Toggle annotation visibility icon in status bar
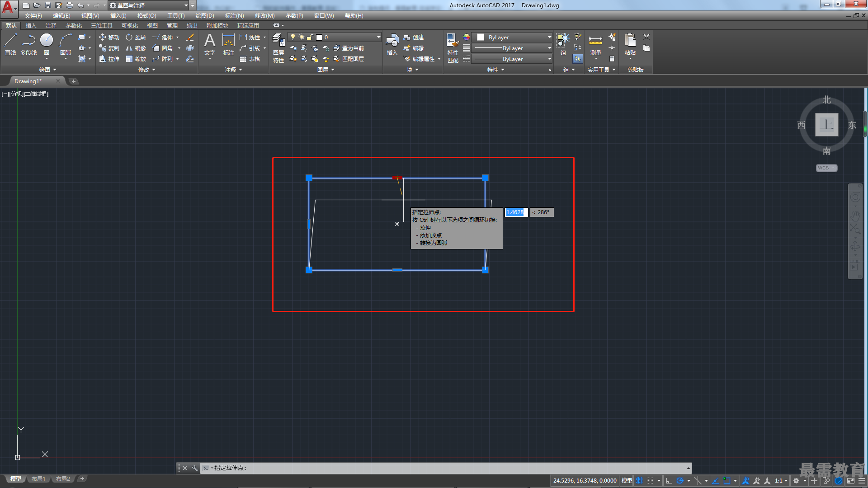The height and width of the screenshot is (488, 868). coord(746,481)
